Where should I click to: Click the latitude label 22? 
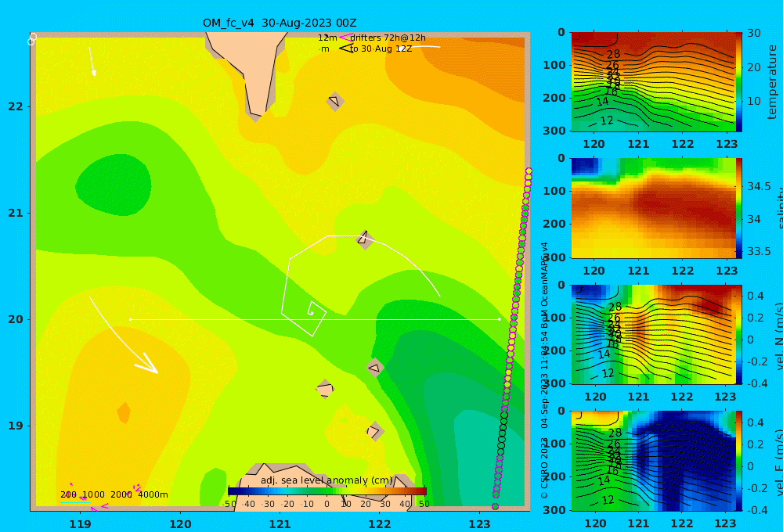[x=16, y=106]
